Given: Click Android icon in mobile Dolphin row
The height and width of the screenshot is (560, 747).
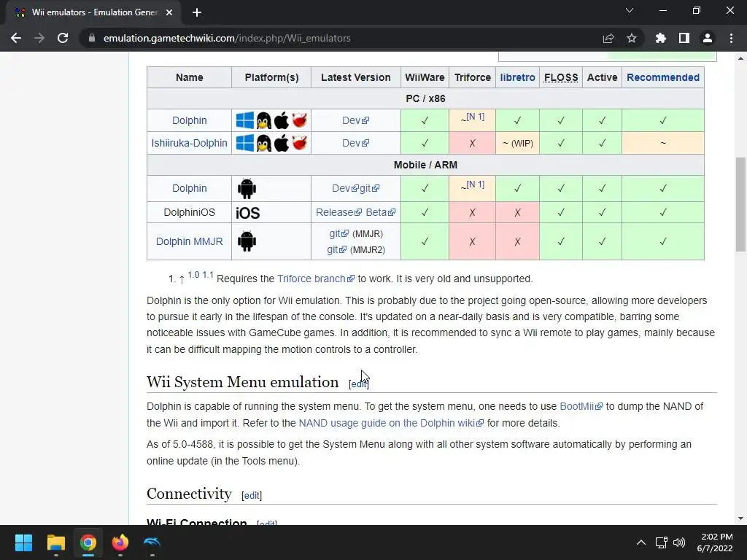Looking at the screenshot, I should tap(247, 189).
